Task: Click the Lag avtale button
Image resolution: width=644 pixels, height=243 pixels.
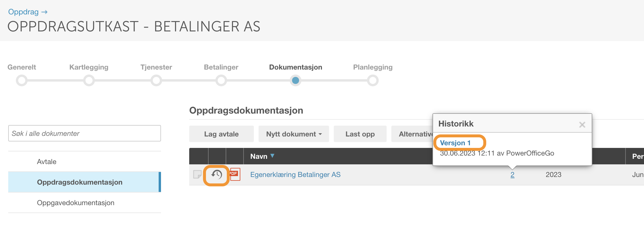Action: coord(222,134)
